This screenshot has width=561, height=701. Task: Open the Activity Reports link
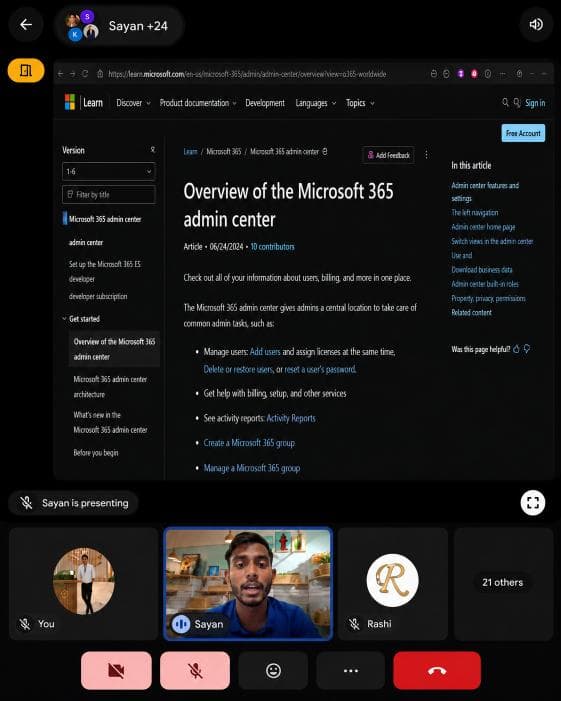pos(291,418)
